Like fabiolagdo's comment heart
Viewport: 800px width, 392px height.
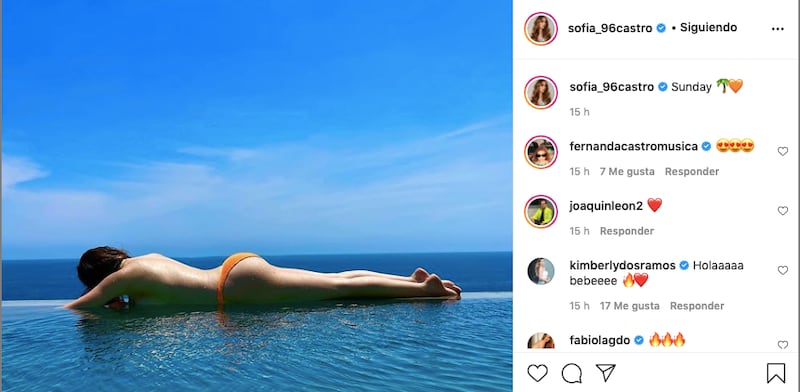click(783, 345)
